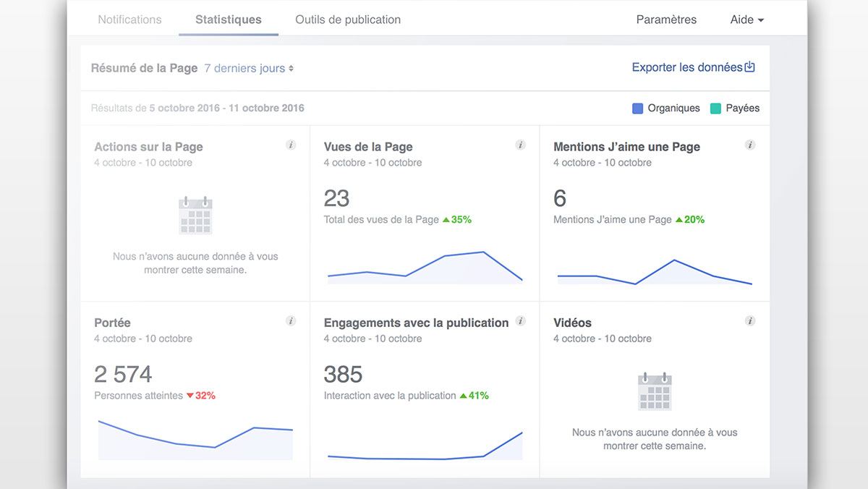Image resolution: width=868 pixels, height=489 pixels.
Task: Click the 2 574 reach value
Action: (123, 374)
